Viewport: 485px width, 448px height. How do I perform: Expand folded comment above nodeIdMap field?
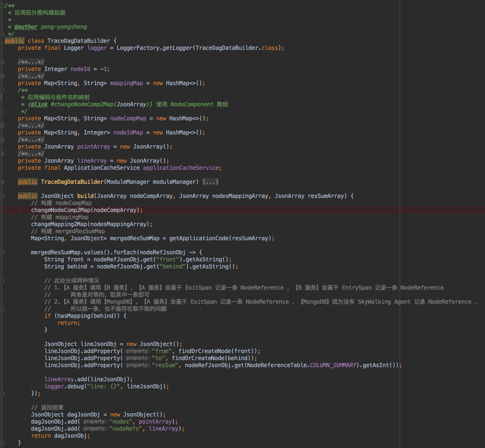2,126
